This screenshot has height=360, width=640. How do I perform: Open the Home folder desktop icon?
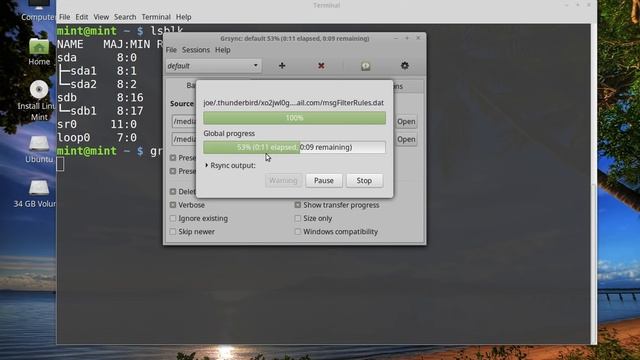tap(39, 51)
